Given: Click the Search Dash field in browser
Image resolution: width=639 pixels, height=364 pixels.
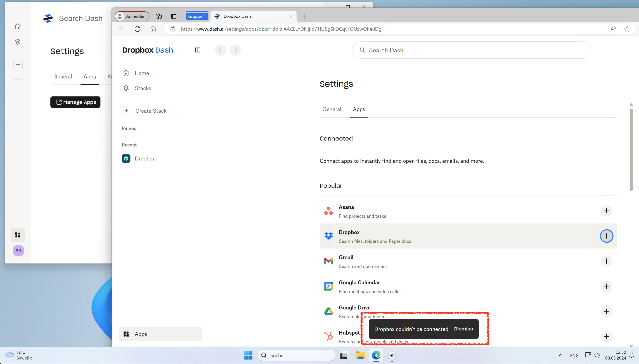Looking at the screenshot, I should click(x=471, y=50).
